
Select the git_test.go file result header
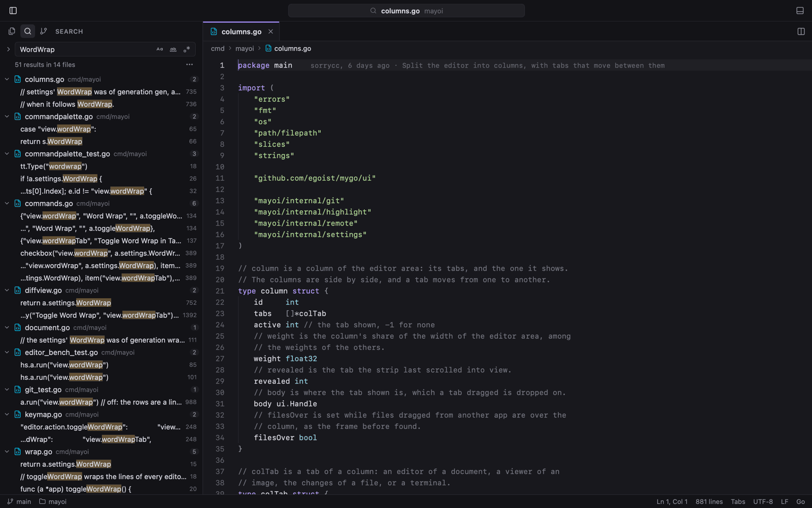[101, 390]
